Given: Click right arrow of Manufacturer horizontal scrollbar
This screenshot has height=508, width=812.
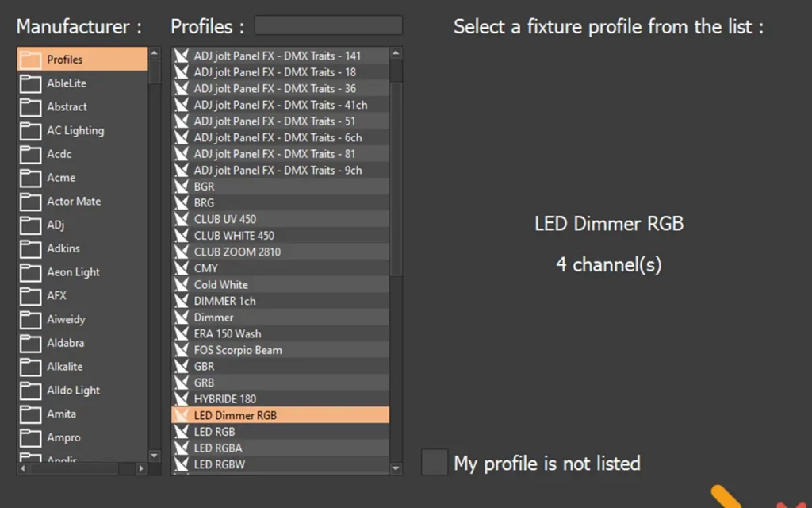Looking at the screenshot, I should (142, 469).
